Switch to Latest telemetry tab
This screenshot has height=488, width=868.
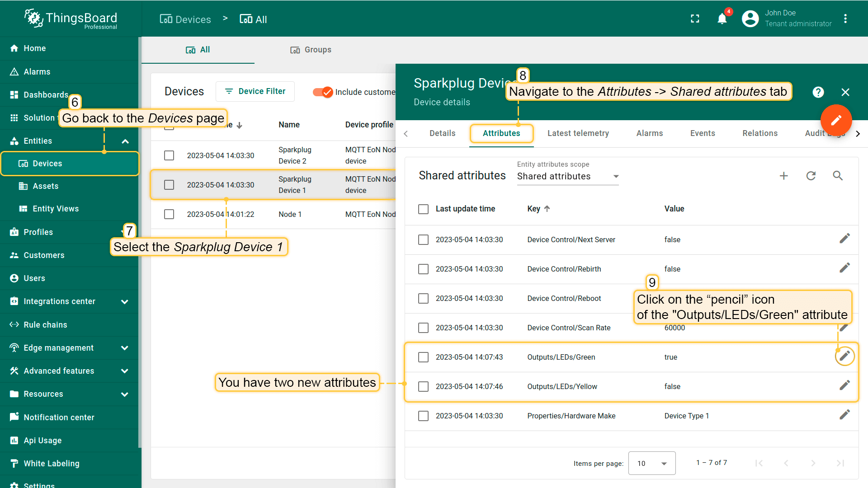pos(578,133)
